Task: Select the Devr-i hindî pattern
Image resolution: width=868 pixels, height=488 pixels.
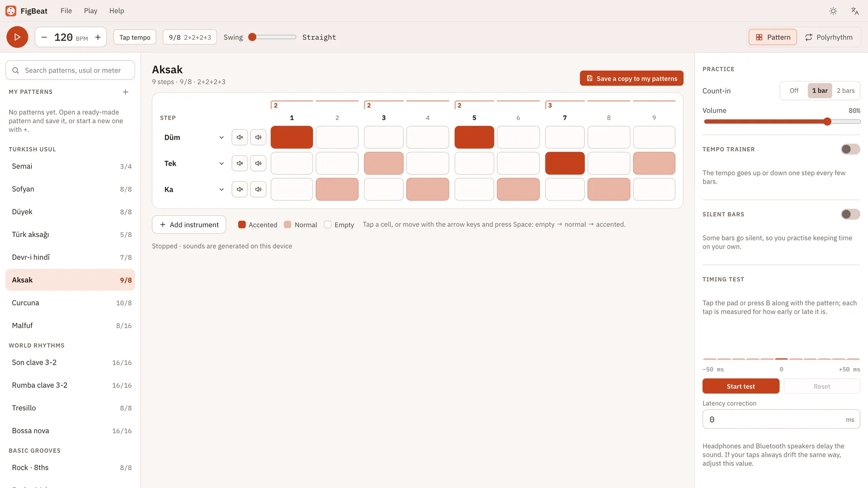Action: 70,257
